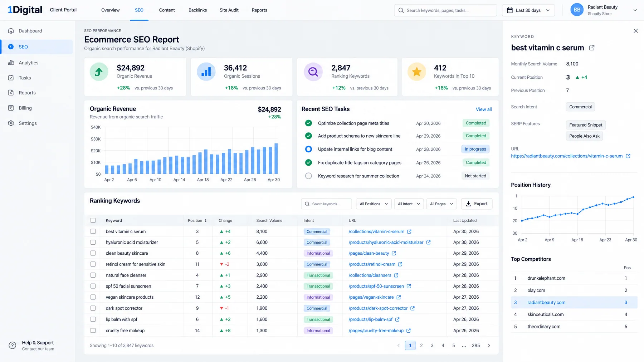Click the external link icon beside keyword title

point(592,48)
